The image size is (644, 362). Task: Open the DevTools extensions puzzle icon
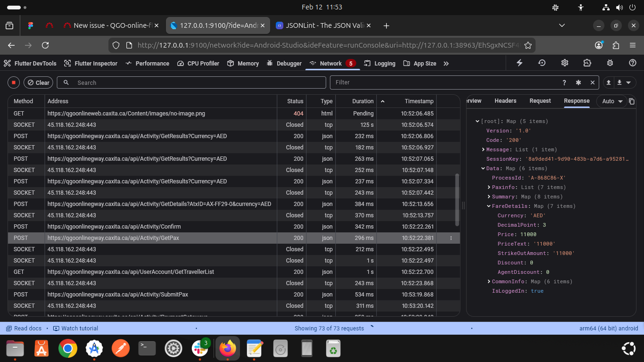pyautogui.click(x=587, y=63)
